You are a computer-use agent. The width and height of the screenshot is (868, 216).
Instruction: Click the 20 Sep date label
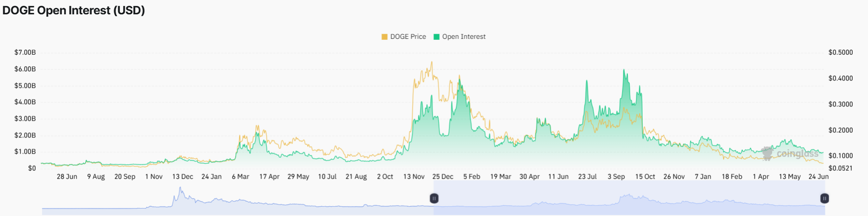coord(125,177)
